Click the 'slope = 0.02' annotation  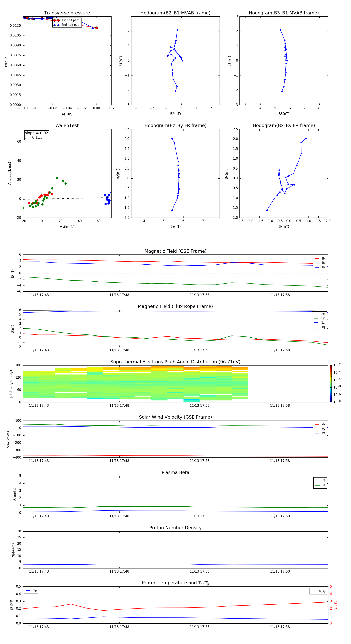36,133
